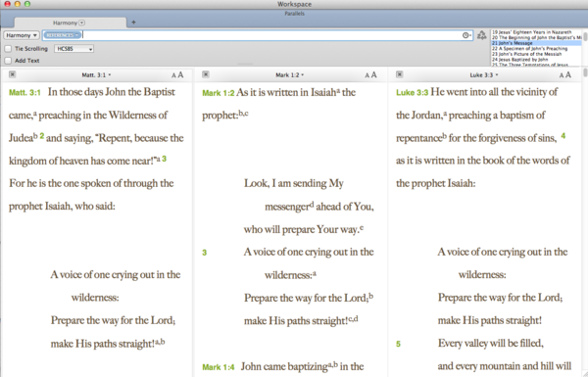Screen dimensions: 588x377
Task: Click verse number 5 in Luke pane
Action: click(398, 344)
